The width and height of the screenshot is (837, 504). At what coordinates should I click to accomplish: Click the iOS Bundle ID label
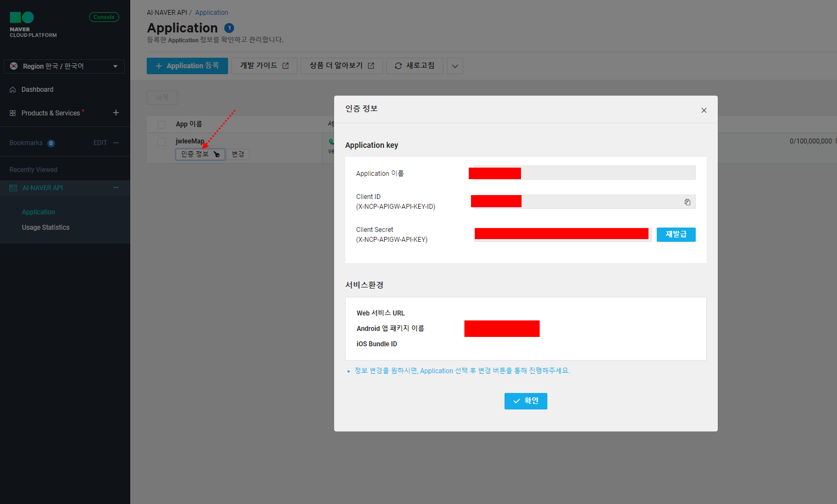coord(377,344)
